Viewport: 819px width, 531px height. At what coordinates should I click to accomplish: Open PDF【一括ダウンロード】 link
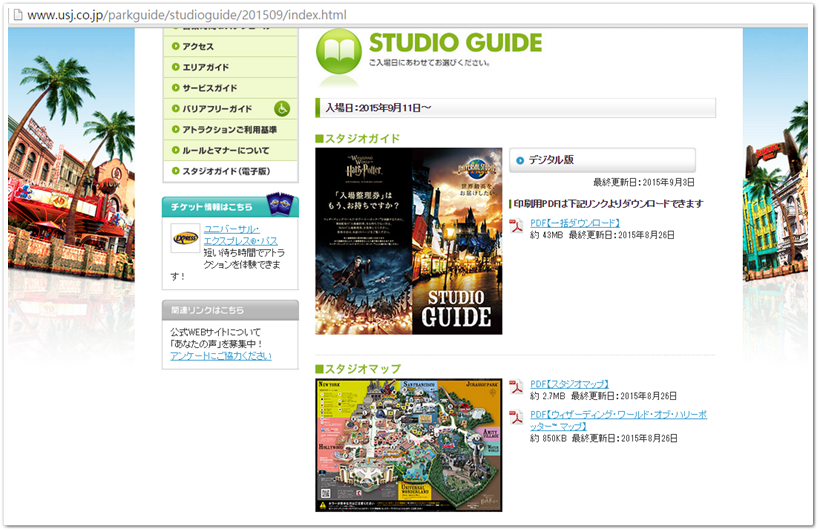[575, 223]
